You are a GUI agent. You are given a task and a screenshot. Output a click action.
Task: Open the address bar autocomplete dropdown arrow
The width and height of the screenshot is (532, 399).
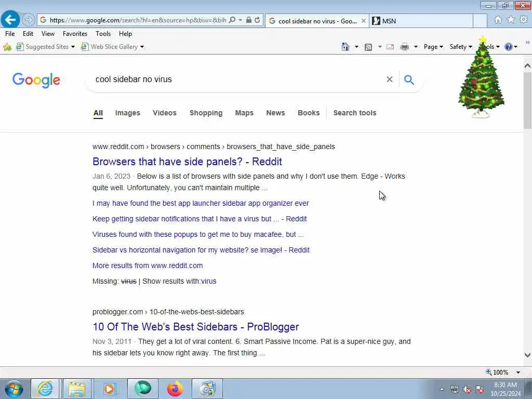point(240,20)
